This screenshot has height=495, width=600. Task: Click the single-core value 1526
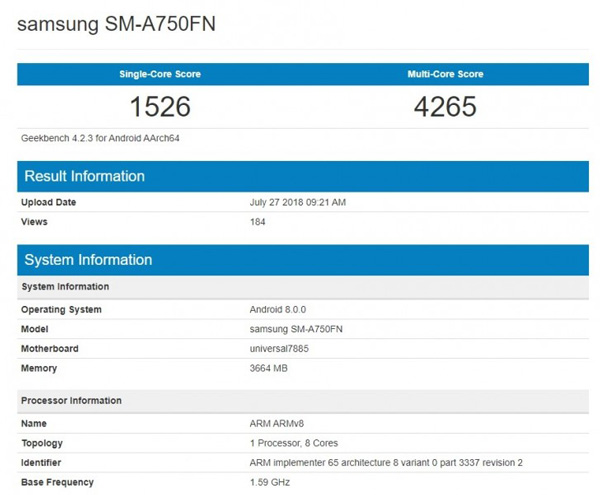(160, 106)
